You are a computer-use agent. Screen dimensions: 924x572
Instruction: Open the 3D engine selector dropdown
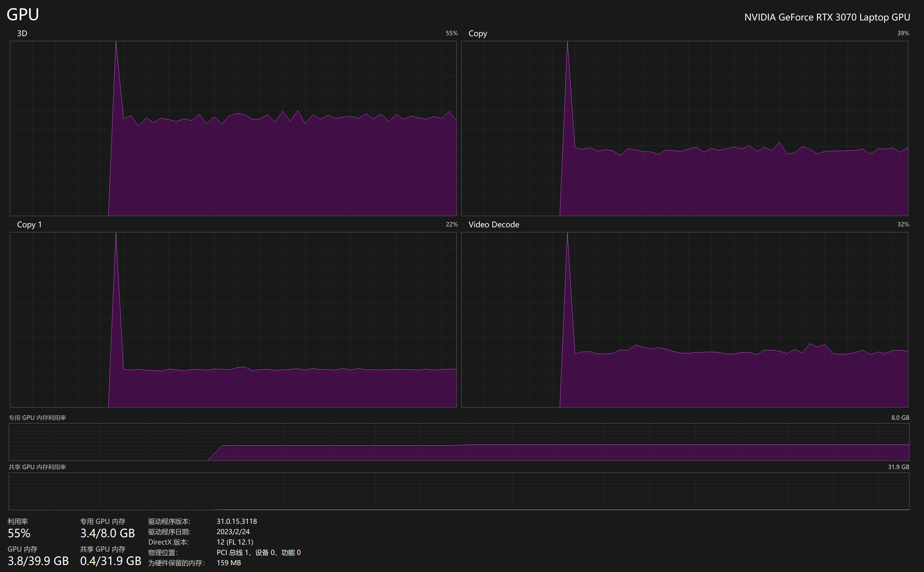(13, 33)
